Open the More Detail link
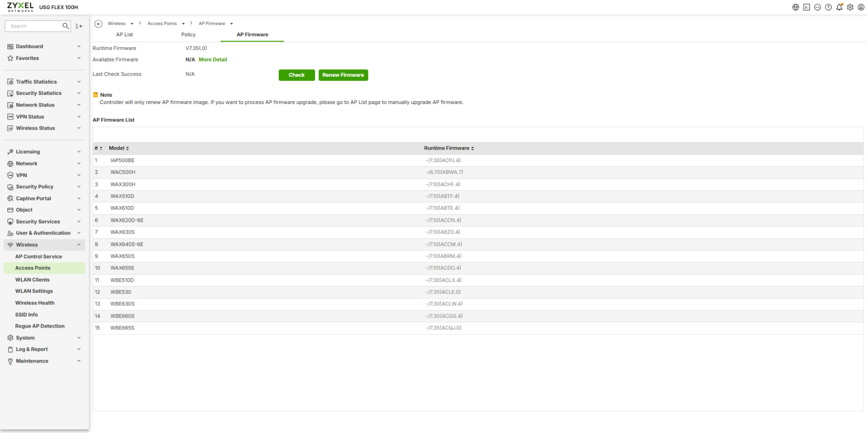This screenshot has width=868, height=433. click(x=213, y=60)
